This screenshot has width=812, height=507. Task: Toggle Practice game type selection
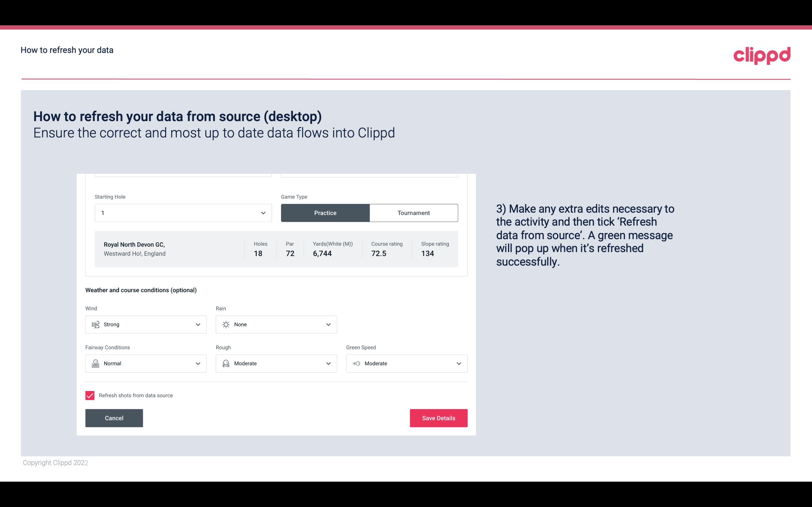point(325,213)
